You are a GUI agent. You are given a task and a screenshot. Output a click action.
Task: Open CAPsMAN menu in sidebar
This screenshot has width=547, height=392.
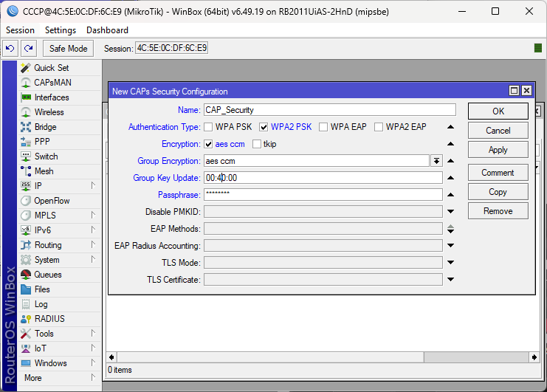(x=59, y=83)
